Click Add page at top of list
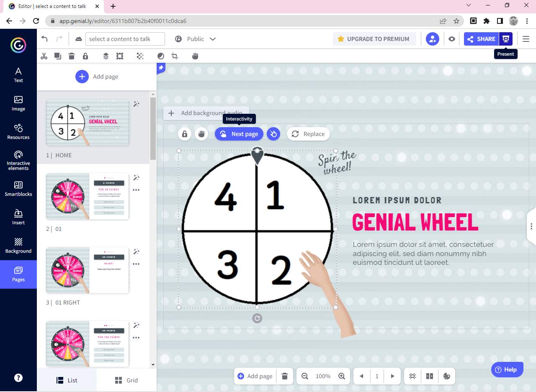 (97, 77)
